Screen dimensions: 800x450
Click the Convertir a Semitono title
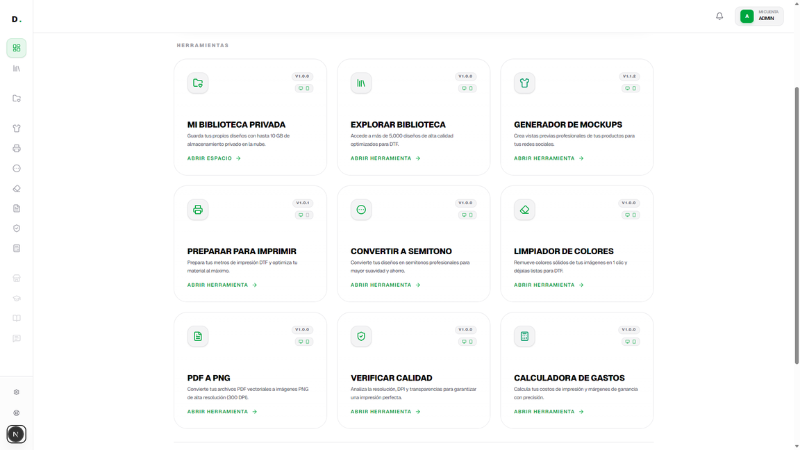click(x=401, y=251)
